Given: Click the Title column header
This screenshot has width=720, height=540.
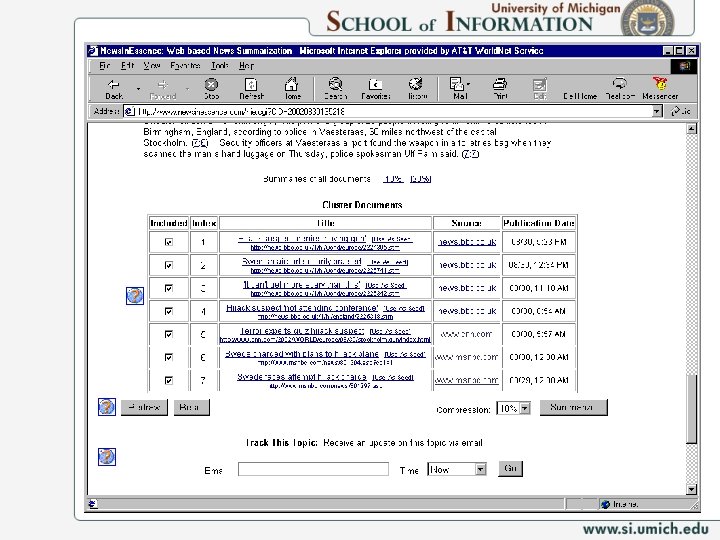Looking at the screenshot, I should point(326,223).
